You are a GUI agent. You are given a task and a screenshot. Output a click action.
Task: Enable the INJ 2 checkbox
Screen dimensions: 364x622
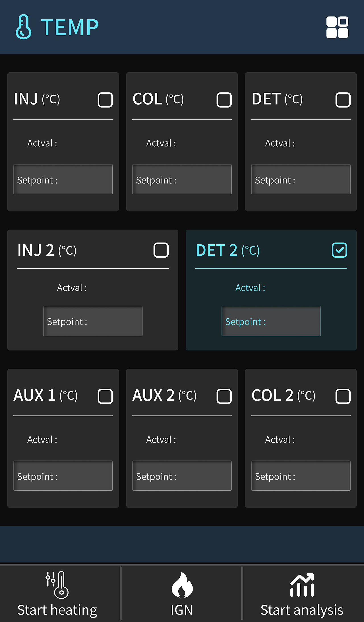[x=161, y=250]
